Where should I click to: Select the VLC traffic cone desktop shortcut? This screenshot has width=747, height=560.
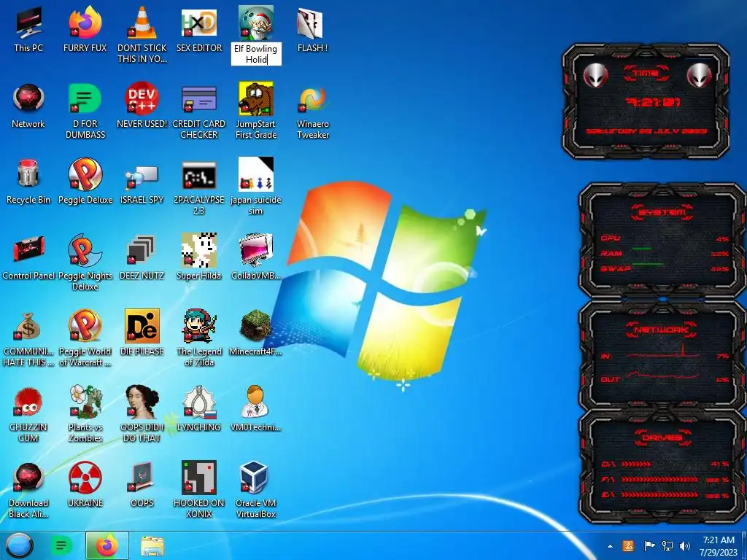click(142, 23)
